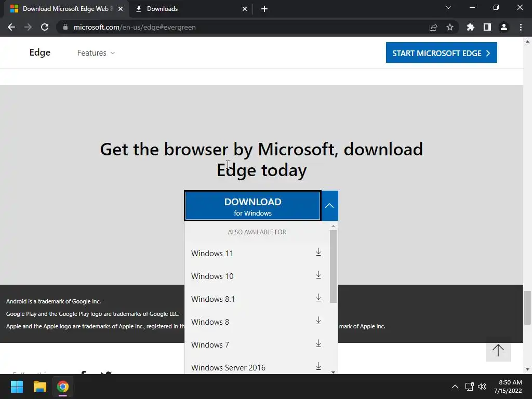Click 'Android is a trademark' footer text

54,301
